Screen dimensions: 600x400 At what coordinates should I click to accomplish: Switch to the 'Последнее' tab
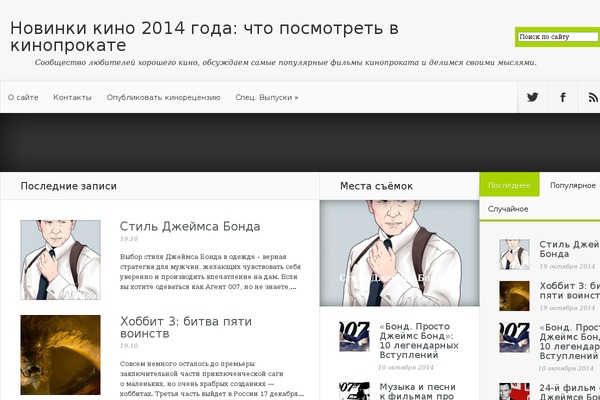click(x=509, y=184)
